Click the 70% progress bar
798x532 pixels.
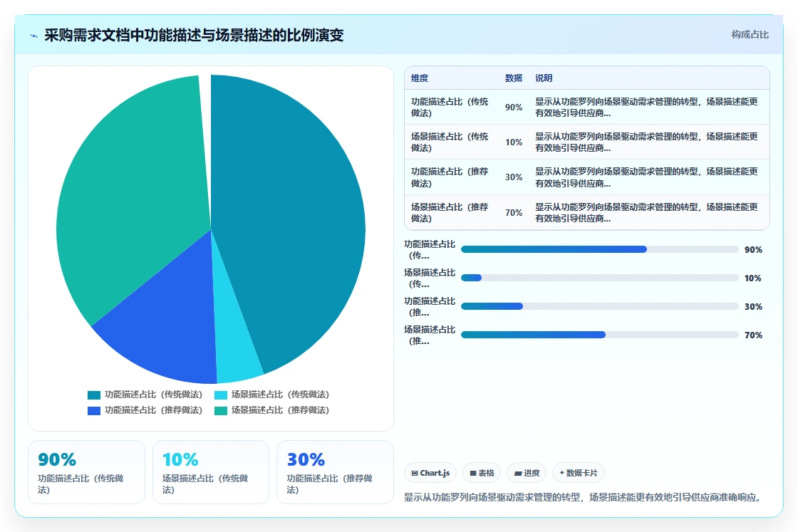[x=599, y=335]
